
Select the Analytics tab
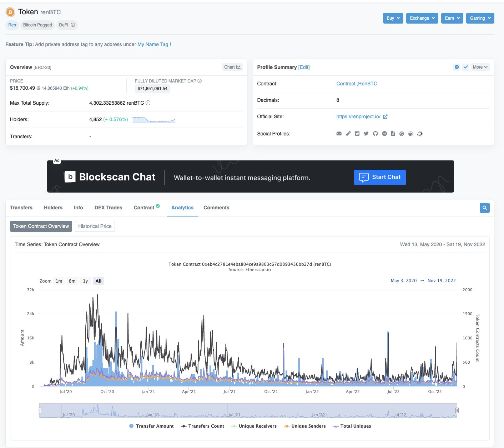(182, 208)
